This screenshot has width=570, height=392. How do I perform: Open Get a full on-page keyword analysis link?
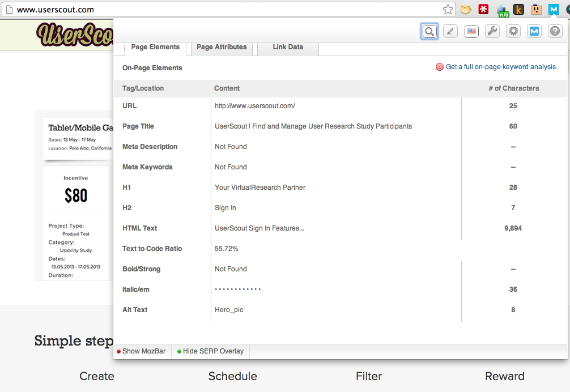(500, 67)
